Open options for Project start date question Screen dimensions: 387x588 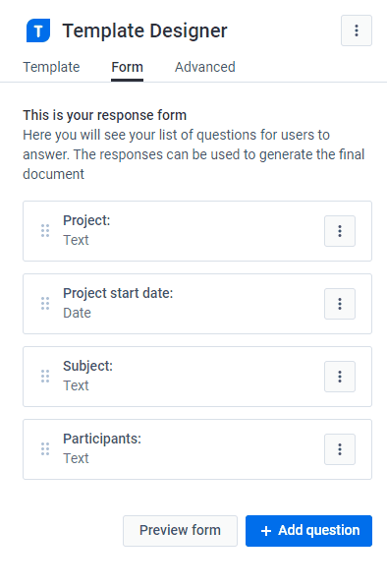(x=340, y=304)
